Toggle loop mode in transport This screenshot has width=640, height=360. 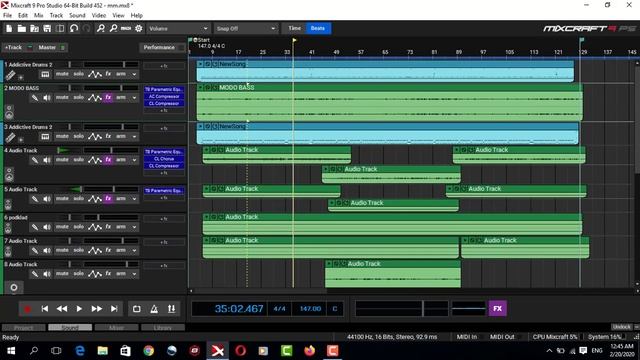click(137, 309)
